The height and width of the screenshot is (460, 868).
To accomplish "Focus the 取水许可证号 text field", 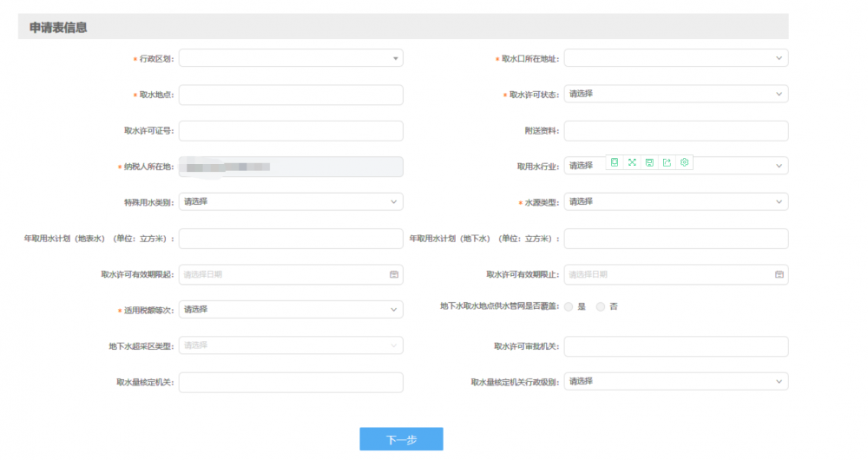I will tap(291, 130).
